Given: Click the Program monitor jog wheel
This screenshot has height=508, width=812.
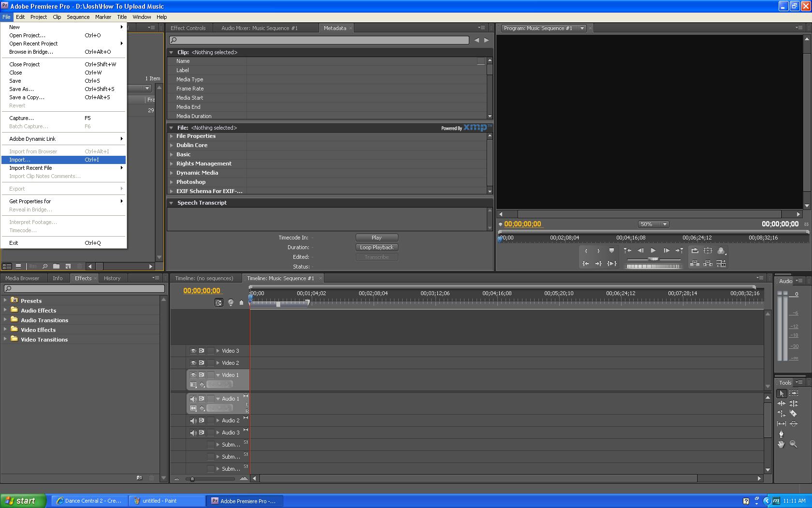Looking at the screenshot, I should point(653,266).
